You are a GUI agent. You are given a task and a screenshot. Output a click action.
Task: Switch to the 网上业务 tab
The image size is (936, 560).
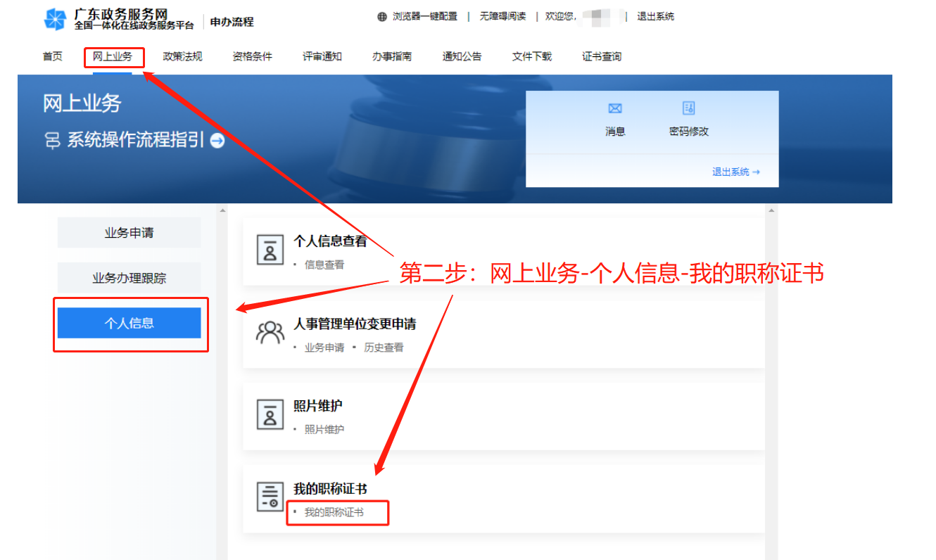tap(113, 57)
